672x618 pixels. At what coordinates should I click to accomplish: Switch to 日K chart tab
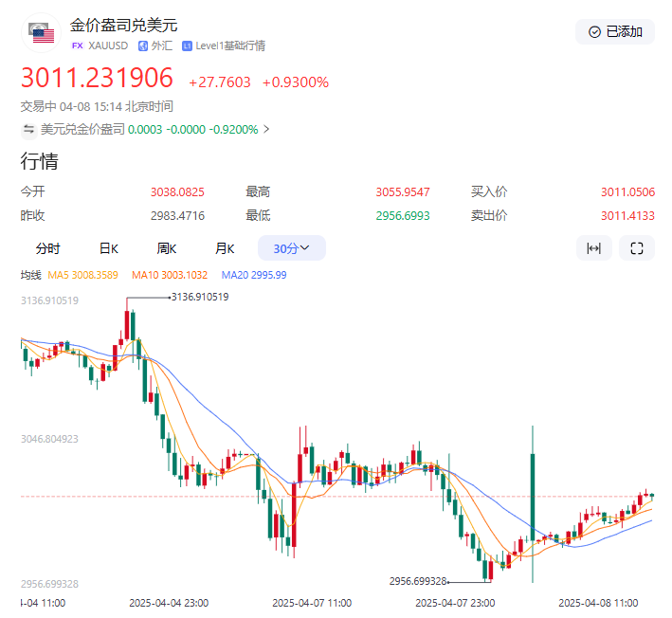108,248
